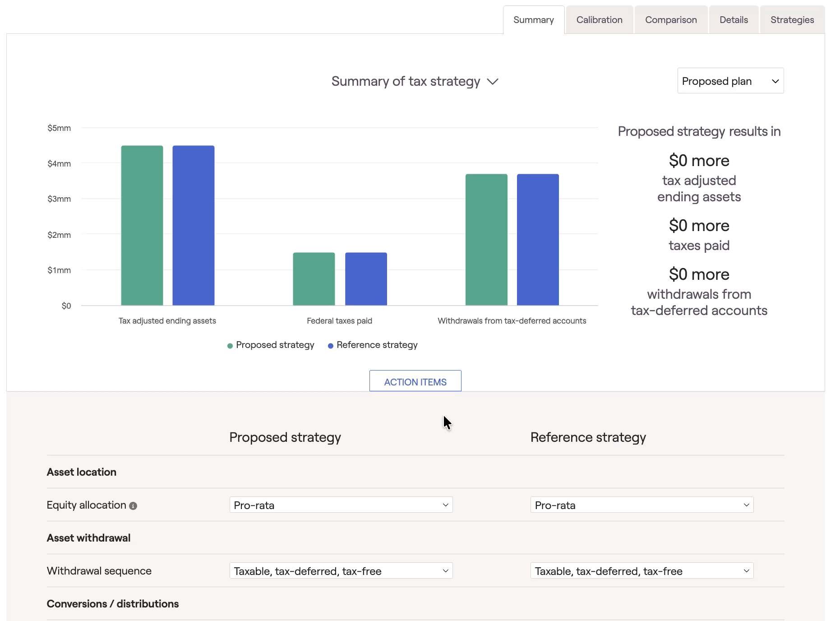Open the Proposed plan dropdown
Image resolution: width=840 pixels, height=621 pixels.
(730, 81)
